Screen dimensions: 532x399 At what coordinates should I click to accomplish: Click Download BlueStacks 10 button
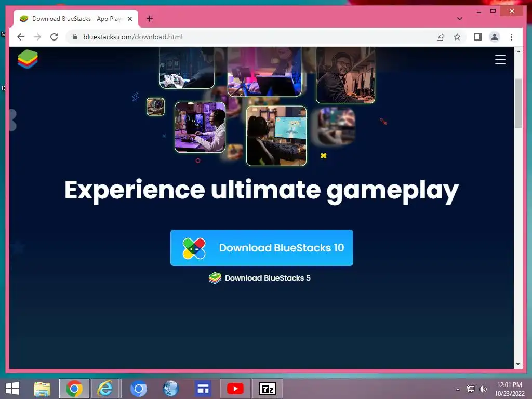tap(262, 248)
